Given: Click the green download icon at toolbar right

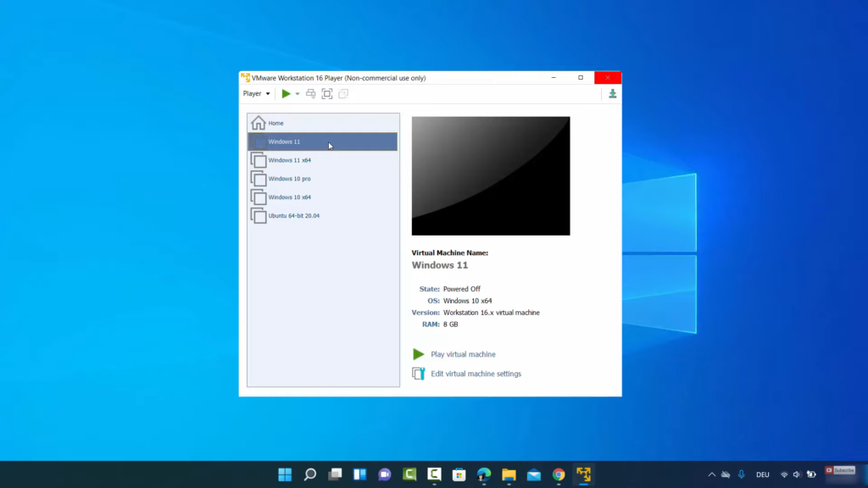Looking at the screenshot, I should (x=612, y=94).
